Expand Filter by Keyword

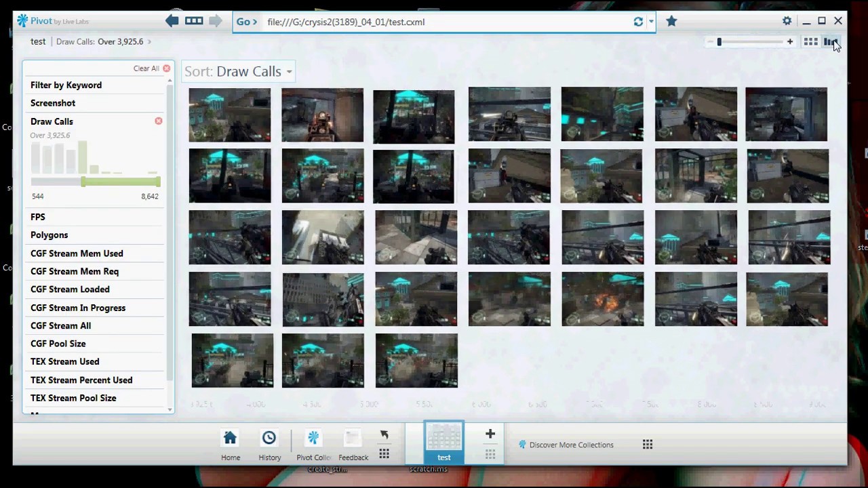pos(66,85)
